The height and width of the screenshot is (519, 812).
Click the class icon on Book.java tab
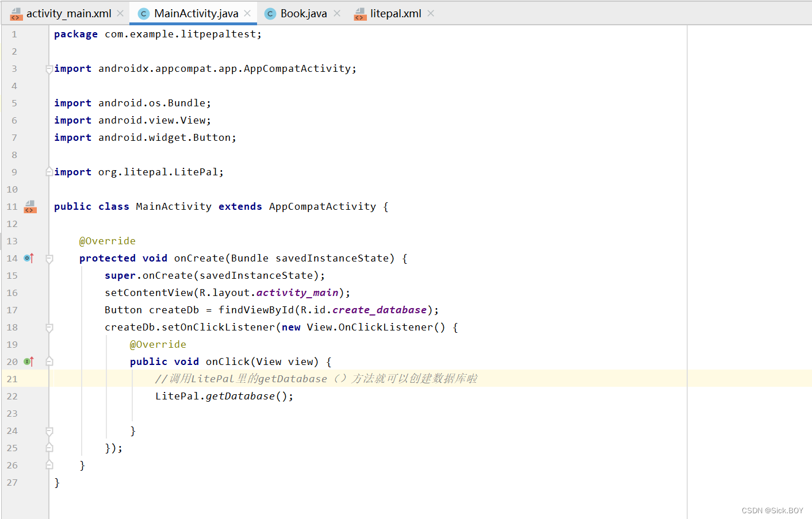point(270,14)
